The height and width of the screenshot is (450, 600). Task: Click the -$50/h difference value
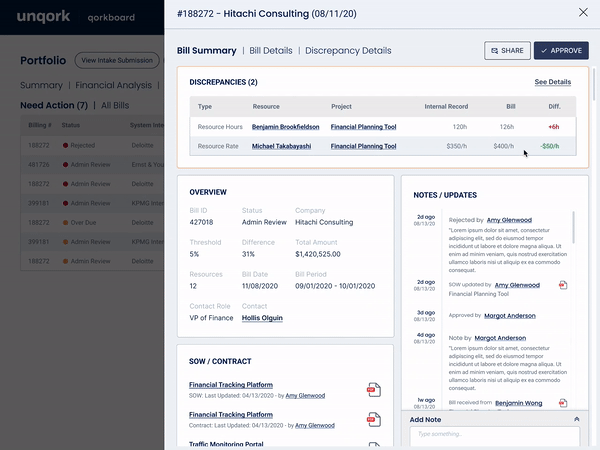click(x=550, y=146)
